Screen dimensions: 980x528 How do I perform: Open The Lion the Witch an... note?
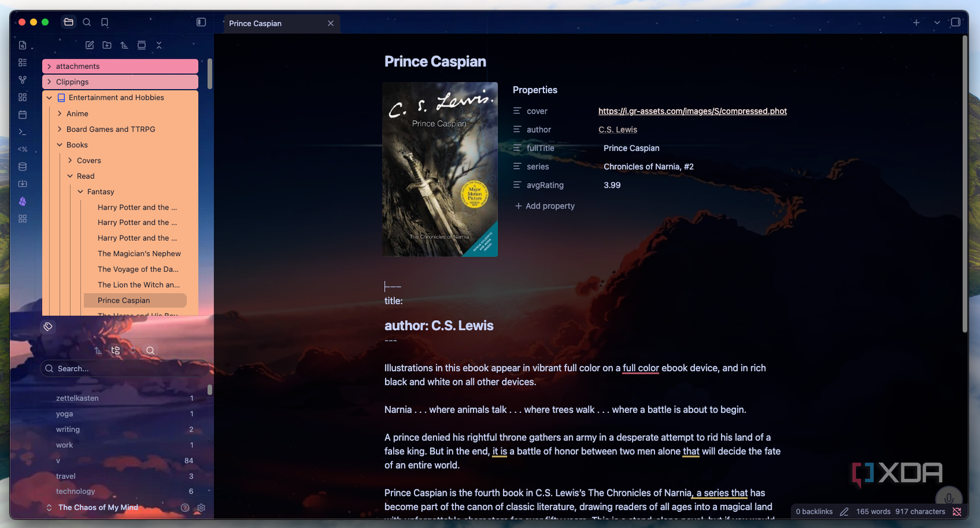[x=138, y=284]
